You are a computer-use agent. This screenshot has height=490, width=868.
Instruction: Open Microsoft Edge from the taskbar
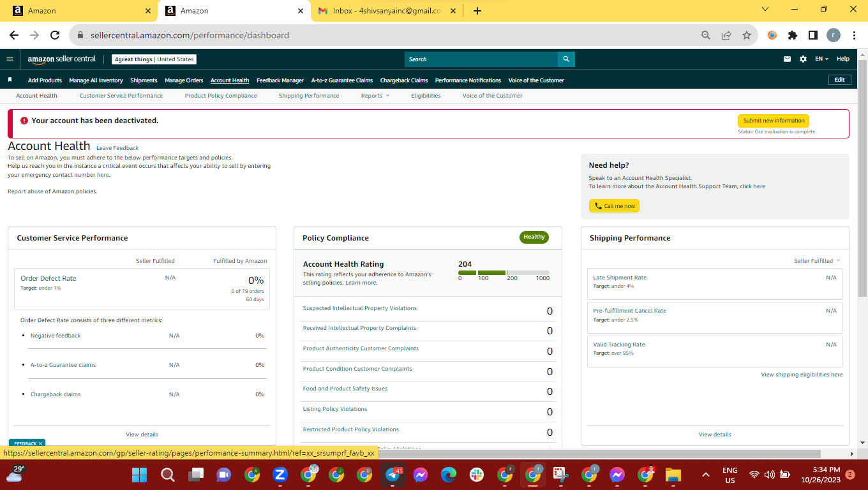tap(449, 475)
